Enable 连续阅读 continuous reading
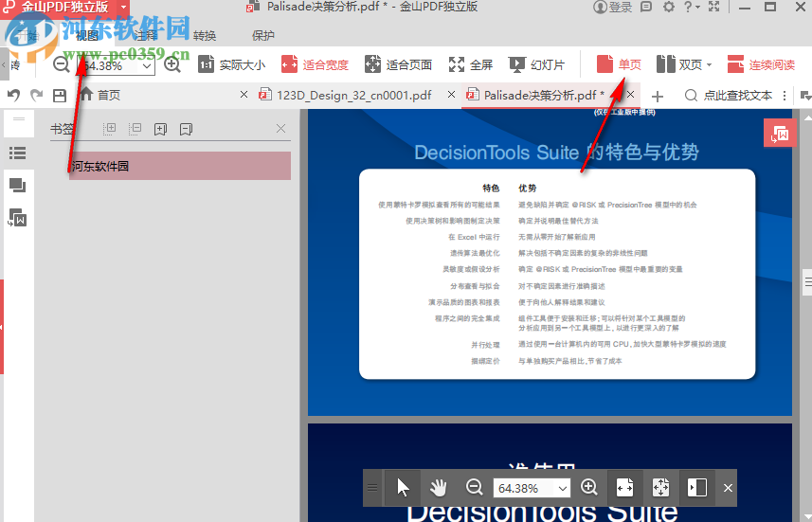Screen dimensions: 812x522 (x=761, y=64)
